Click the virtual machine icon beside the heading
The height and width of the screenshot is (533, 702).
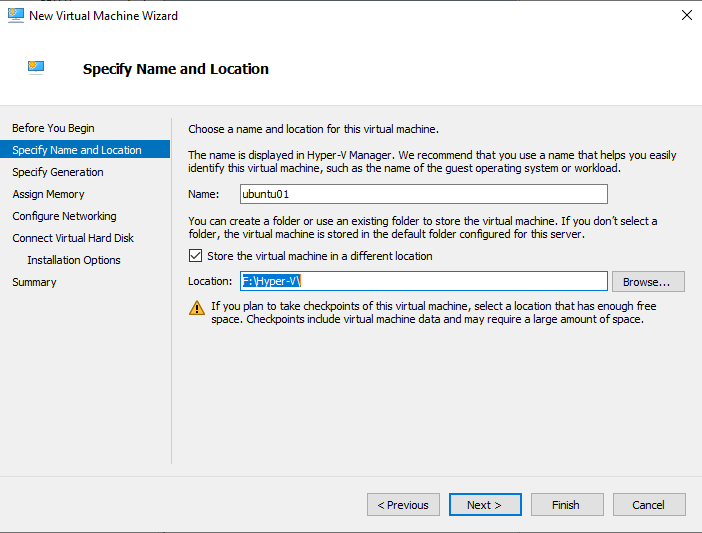click(36, 68)
